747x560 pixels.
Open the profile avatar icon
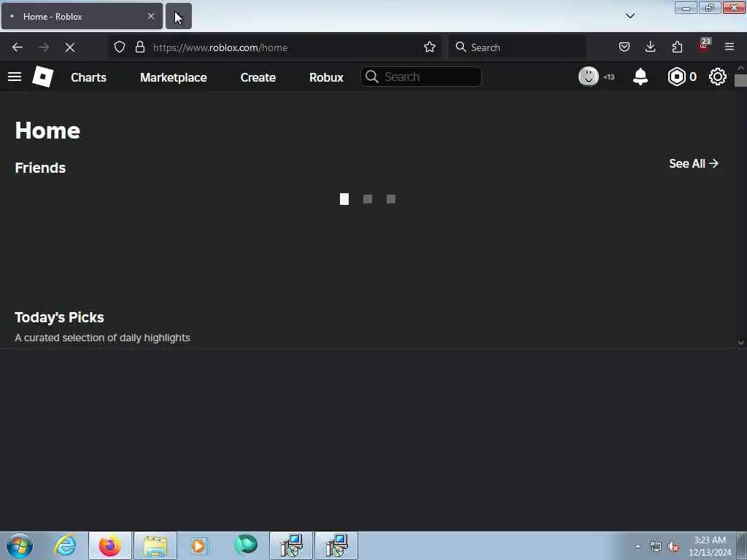tap(589, 76)
